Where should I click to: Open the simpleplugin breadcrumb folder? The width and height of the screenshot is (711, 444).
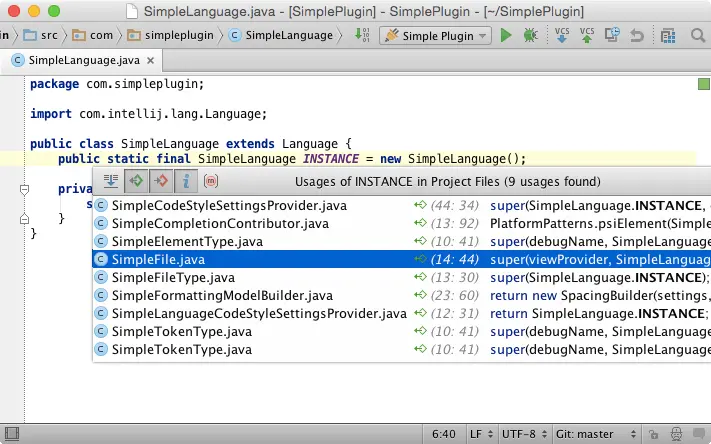tap(170, 35)
